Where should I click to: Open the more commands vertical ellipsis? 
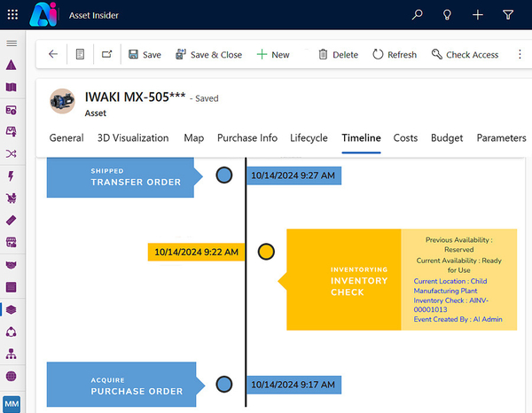(520, 54)
